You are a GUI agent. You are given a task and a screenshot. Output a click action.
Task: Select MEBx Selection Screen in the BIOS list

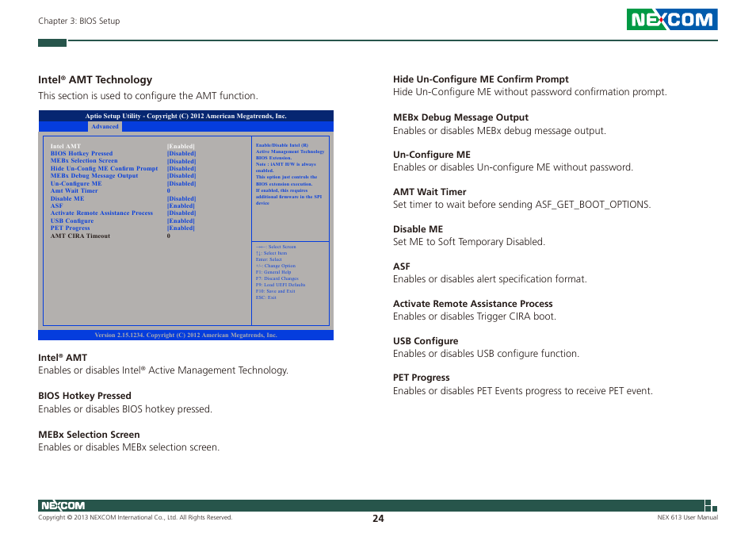click(84, 161)
